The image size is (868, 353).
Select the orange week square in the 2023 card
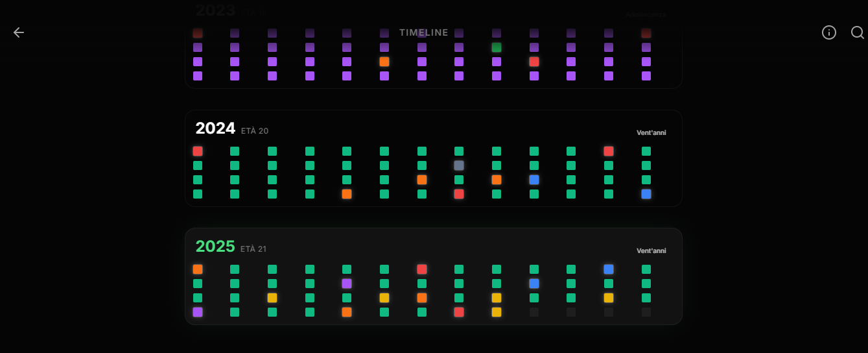point(384,62)
